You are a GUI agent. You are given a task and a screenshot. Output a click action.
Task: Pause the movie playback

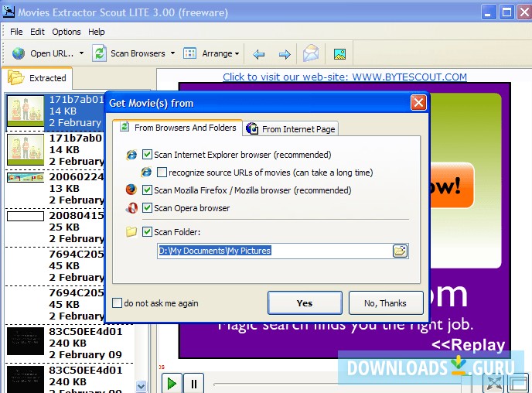click(194, 383)
